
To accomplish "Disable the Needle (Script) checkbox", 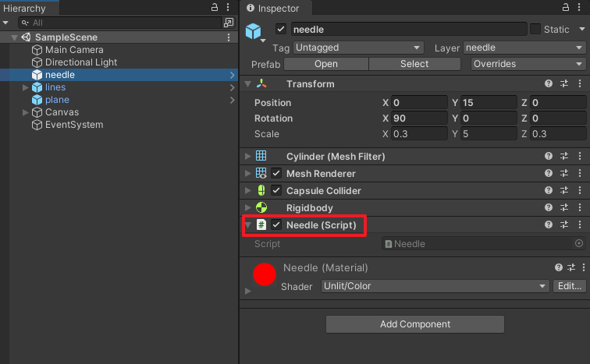I will point(276,224).
